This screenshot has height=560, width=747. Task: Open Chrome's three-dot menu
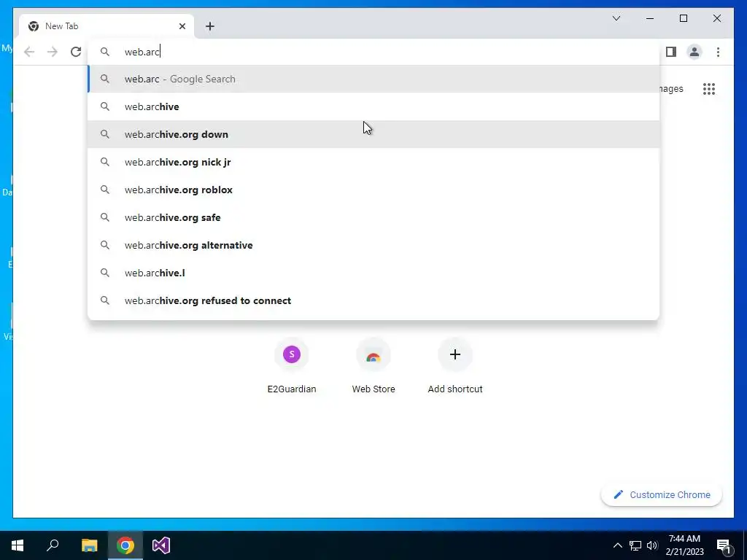[x=718, y=52]
